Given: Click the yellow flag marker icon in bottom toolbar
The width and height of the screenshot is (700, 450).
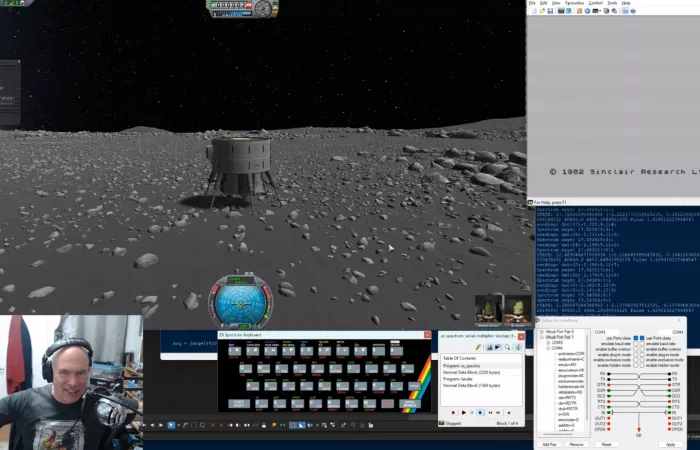Looking at the screenshot, I should [x=274, y=425].
